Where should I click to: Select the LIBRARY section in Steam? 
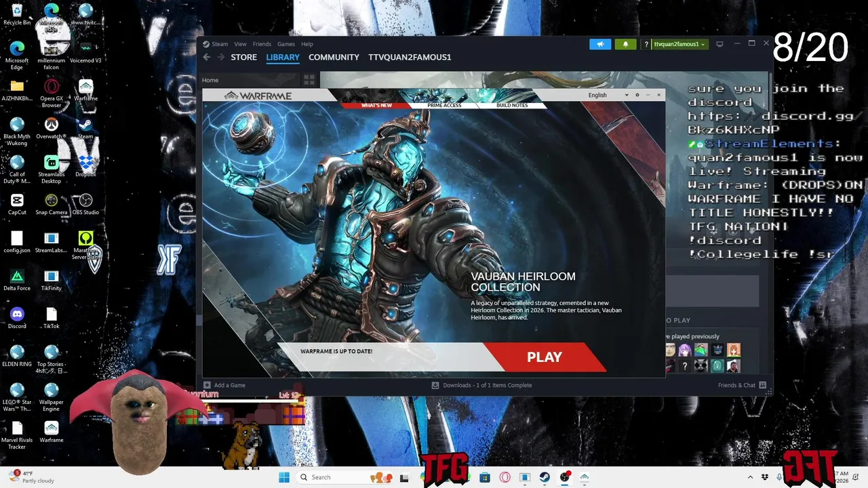[283, 57]
